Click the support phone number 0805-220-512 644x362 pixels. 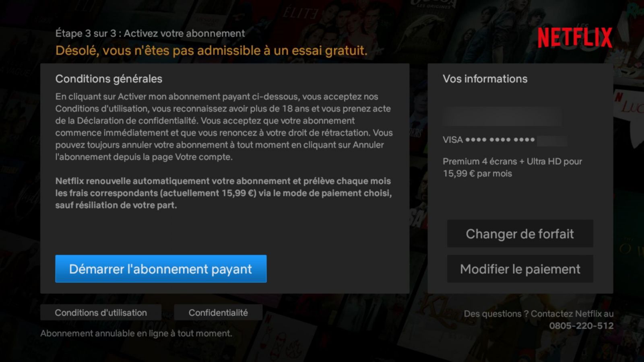[581, 326]
